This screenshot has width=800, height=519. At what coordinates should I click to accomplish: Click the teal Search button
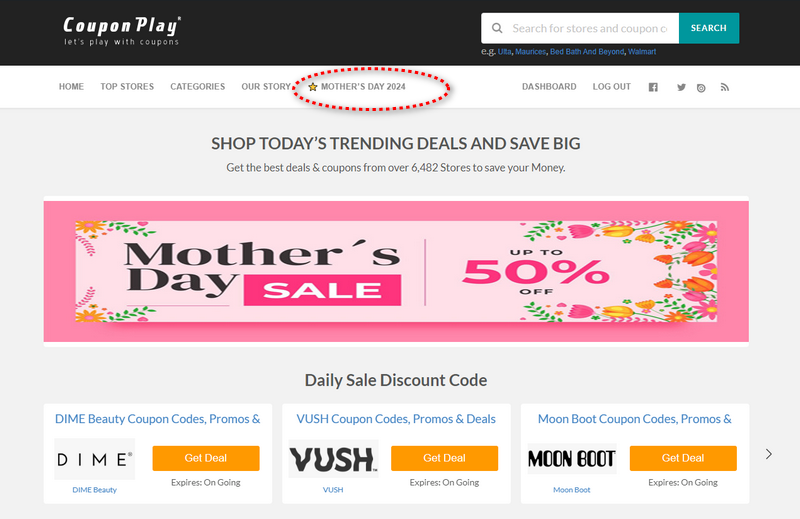point(709,28)
